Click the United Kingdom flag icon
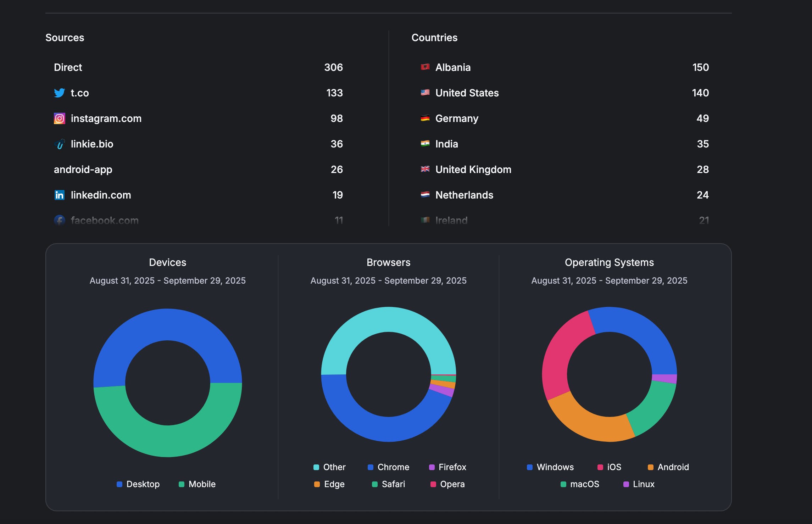This screenshot has width=812, height=524. [425, 169]
